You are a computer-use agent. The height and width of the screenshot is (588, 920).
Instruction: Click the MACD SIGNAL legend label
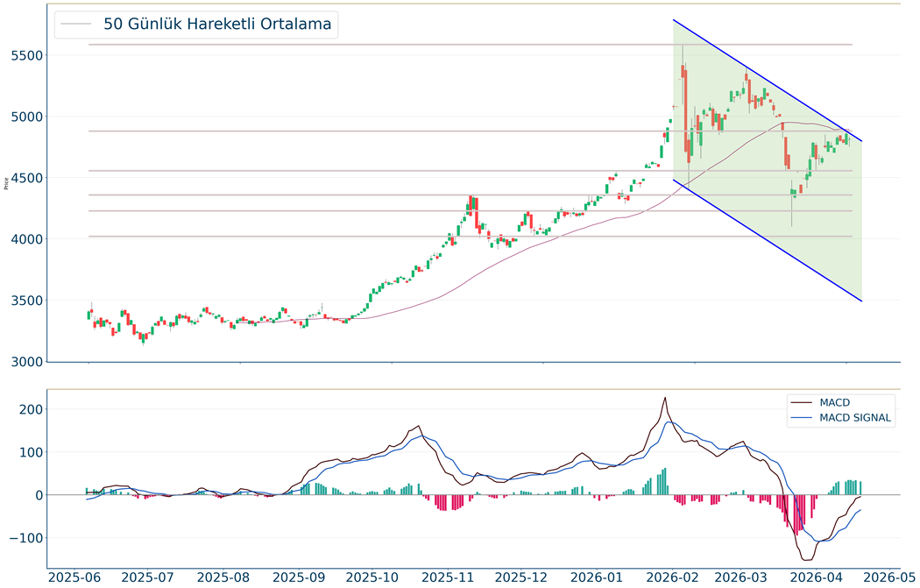click(x=855, y=418)
